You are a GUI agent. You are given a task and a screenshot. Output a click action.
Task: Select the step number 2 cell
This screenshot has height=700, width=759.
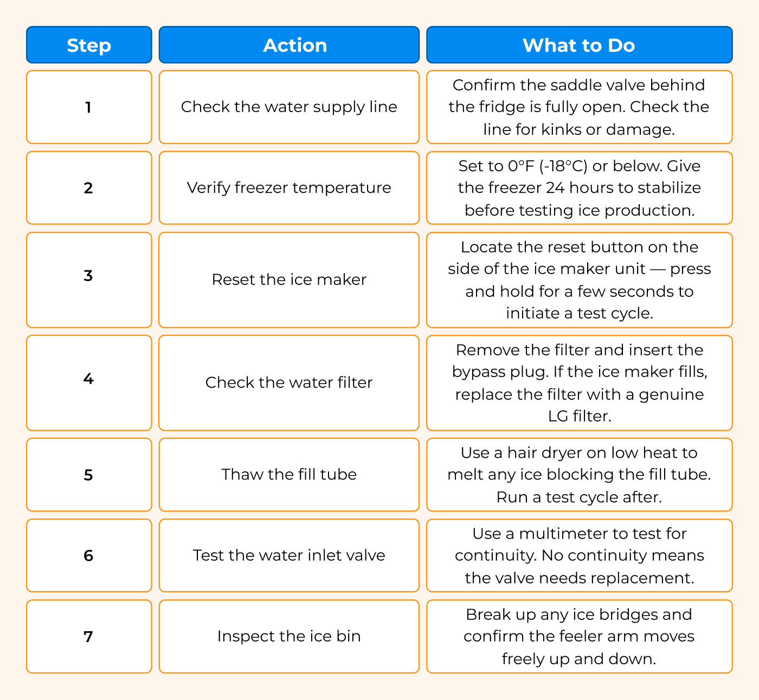coord(89,188)
